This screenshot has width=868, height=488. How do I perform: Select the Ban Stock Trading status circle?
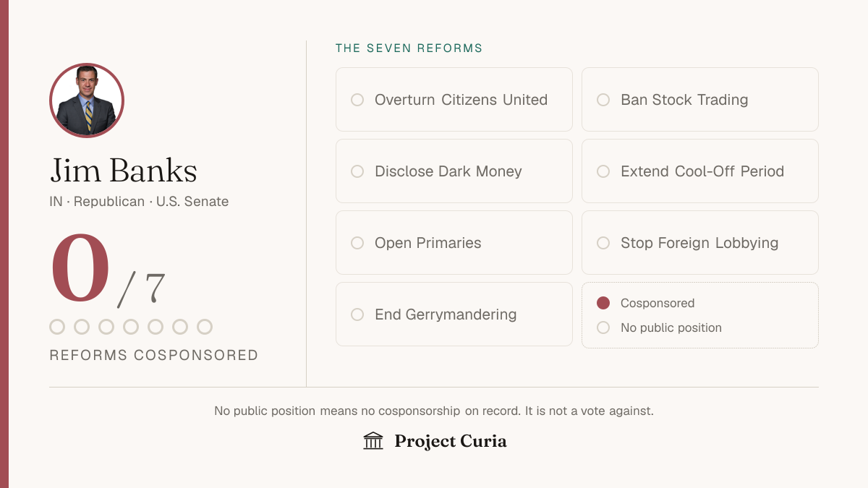click(603, 100)
